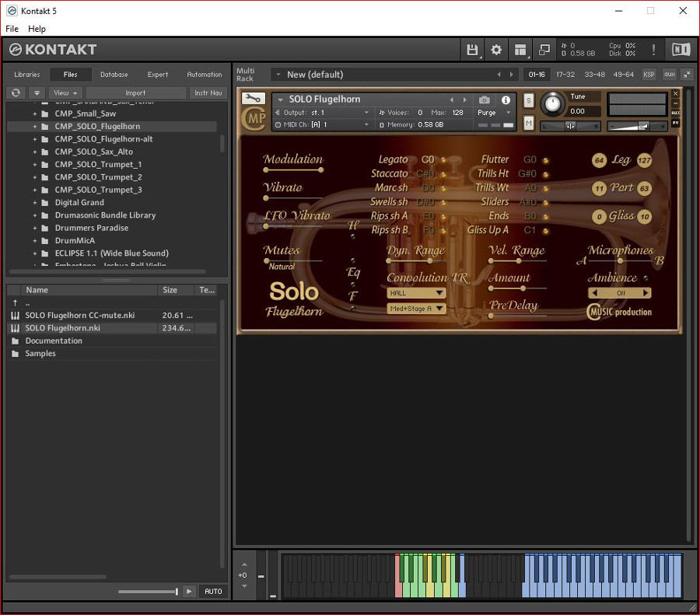Click the CMP logo on the instrument

(x=254, y=119)
